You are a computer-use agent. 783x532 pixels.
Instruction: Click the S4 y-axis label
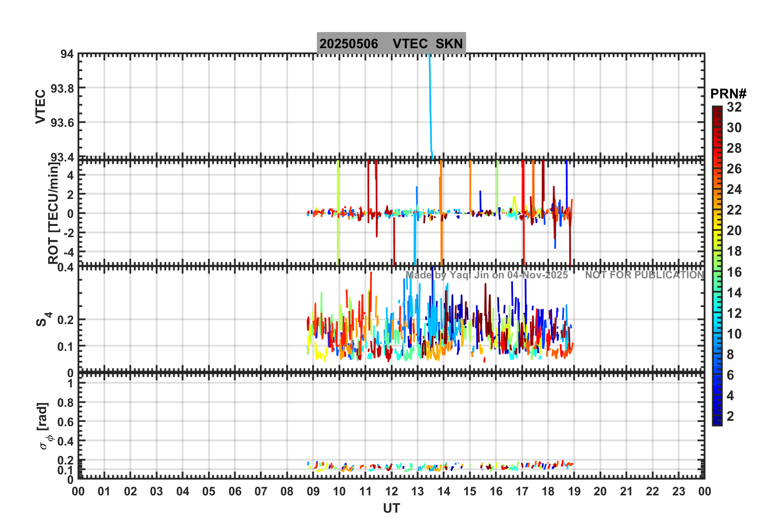(x=43, y=319)
